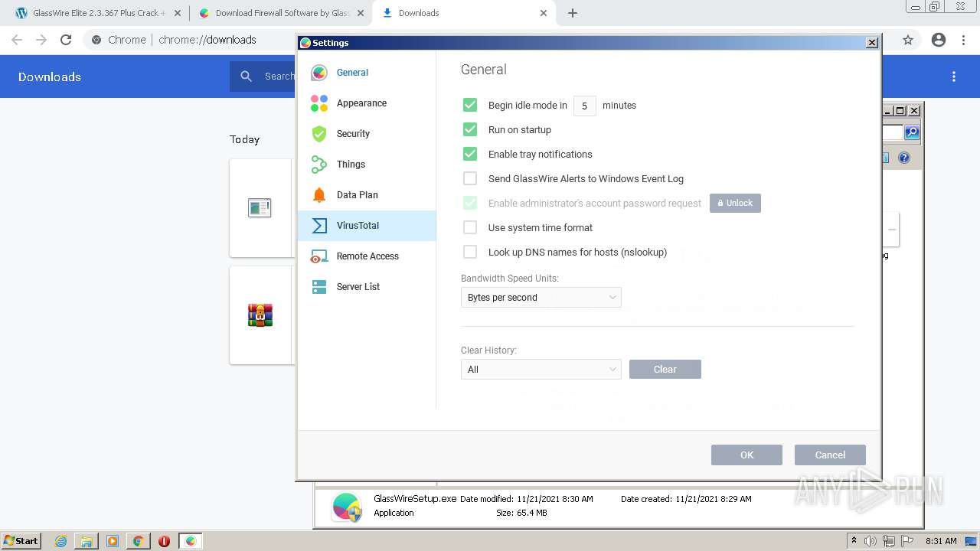Image resolution: width=980 pixels, height=551 pixels.
Task: Click the General settings icon
Action: [319, 73]
